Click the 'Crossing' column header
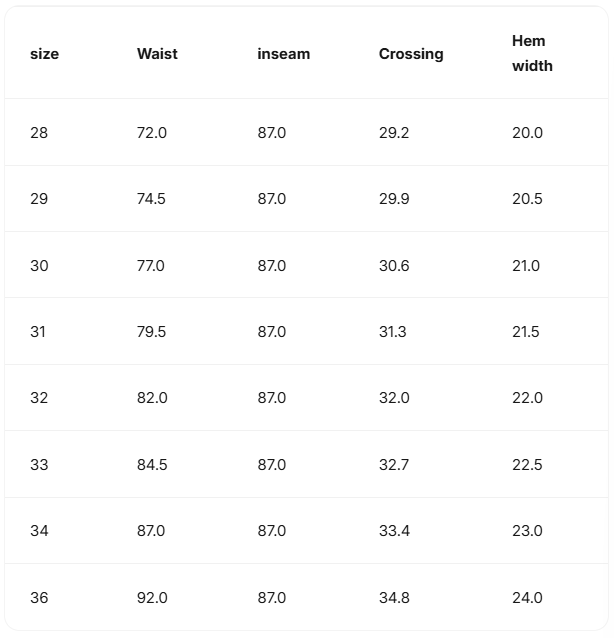Screen dimensions: 614x638 (410, 54)
